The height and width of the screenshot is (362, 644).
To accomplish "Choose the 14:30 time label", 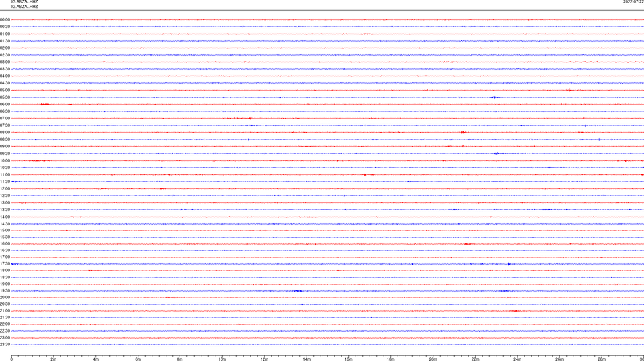I will tap(5, 224).
